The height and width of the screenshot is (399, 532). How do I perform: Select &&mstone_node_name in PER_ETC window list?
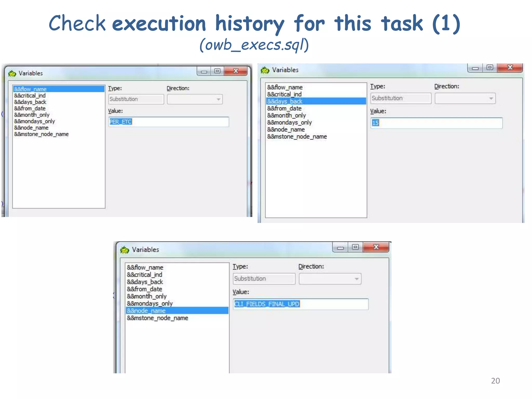click(x=41, y=134)
